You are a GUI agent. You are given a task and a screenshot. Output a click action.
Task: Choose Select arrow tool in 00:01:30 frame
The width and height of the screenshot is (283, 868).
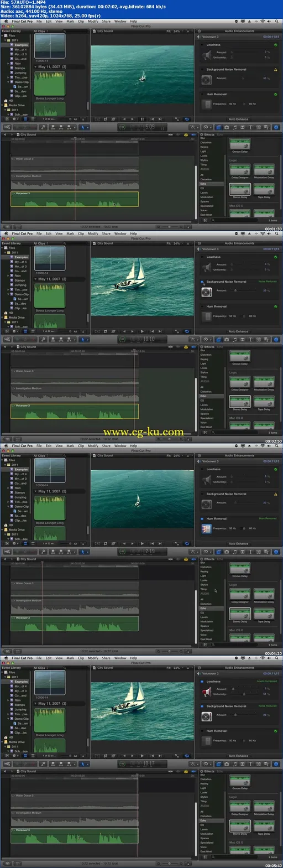click(82, 127)
